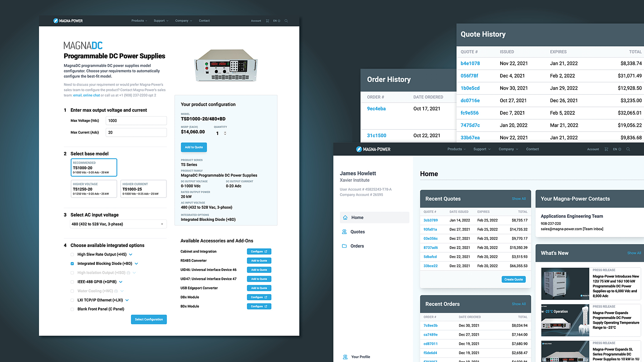Open Account link in account dashboard header

click(x=593, y=149)
